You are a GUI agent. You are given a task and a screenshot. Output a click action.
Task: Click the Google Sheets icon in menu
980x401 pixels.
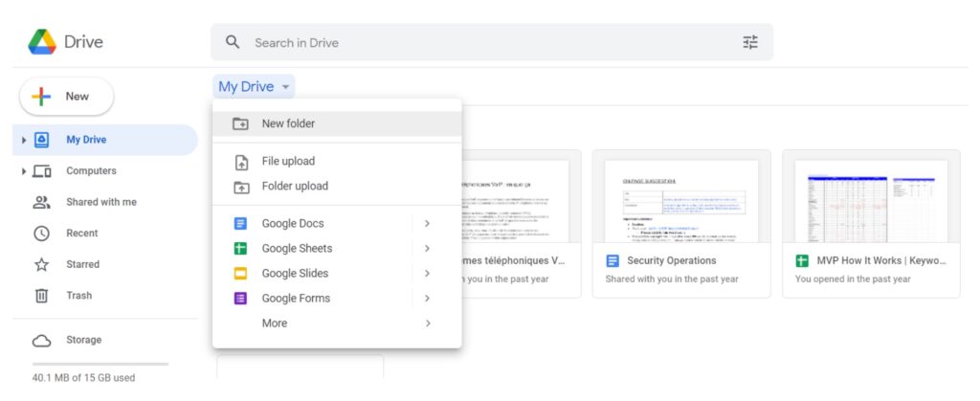[x=241, y=249]
